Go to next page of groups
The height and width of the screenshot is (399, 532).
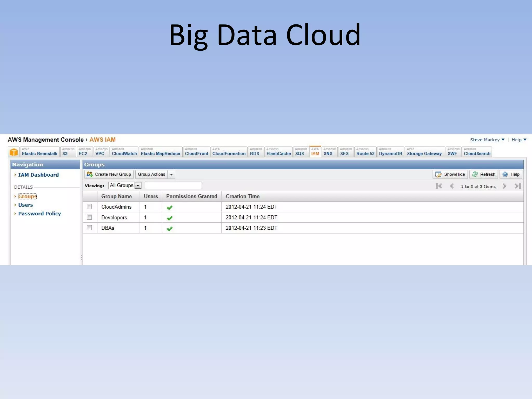tap(504, 186)
